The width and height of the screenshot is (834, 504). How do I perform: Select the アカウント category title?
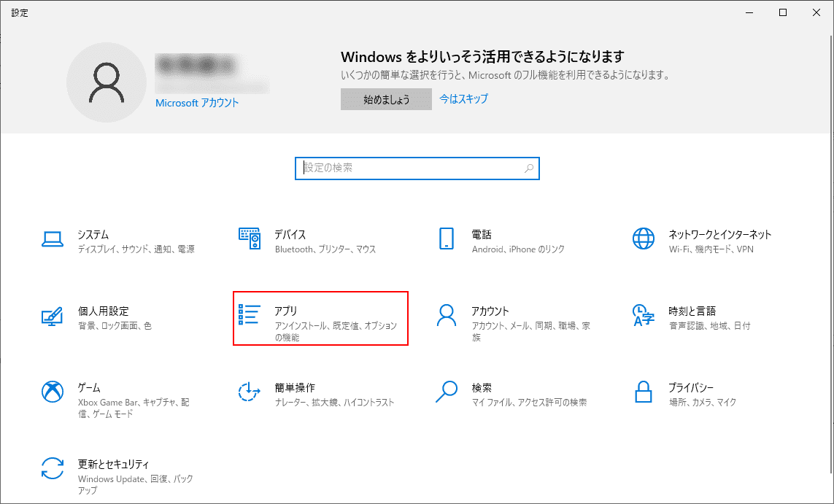[x=490, y=311]
